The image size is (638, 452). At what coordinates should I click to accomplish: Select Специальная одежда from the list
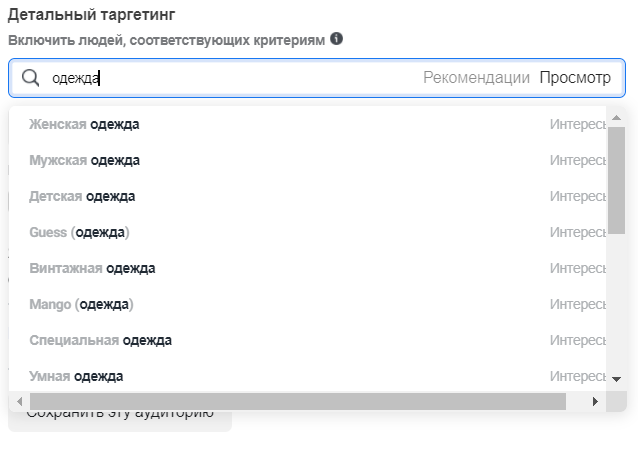(x=101, y=340)
